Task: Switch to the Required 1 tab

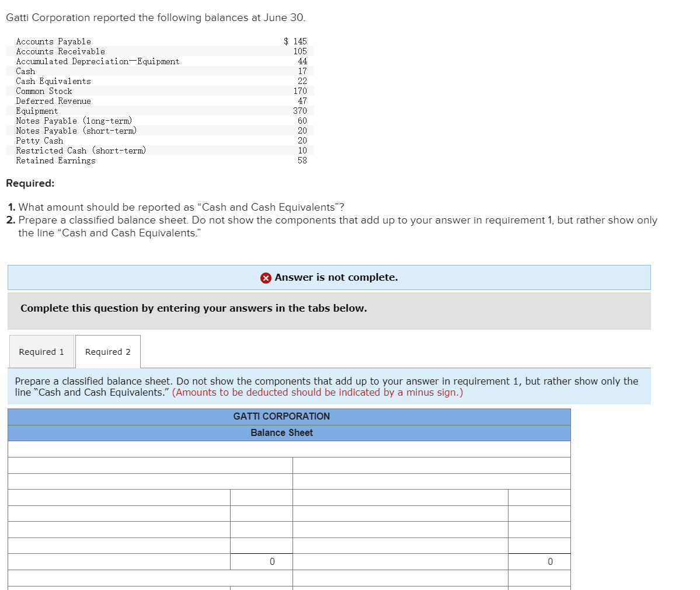Action: (41, 352)
